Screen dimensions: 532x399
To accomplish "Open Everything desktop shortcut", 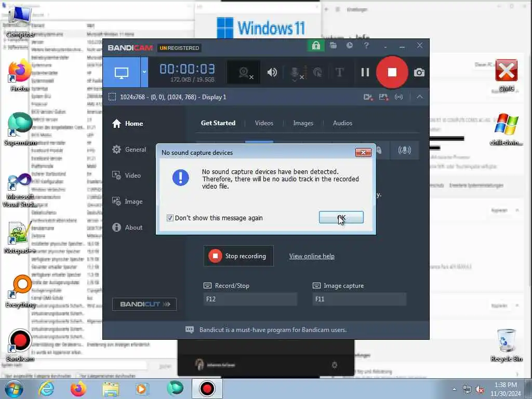I will tap(20, 291).
